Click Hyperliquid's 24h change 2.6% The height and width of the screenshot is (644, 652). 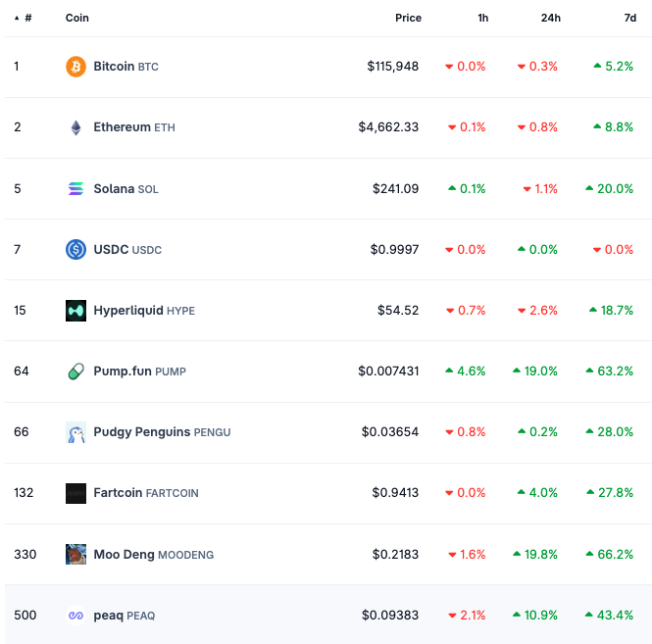(537, 311)
